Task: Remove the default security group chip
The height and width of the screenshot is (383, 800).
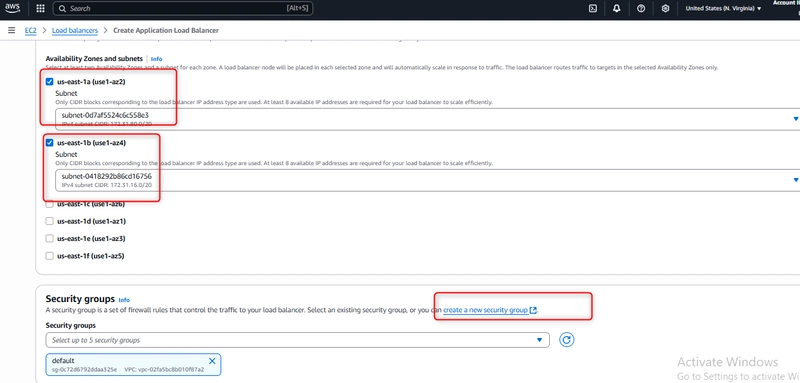Action: click(x=212, y=361)
